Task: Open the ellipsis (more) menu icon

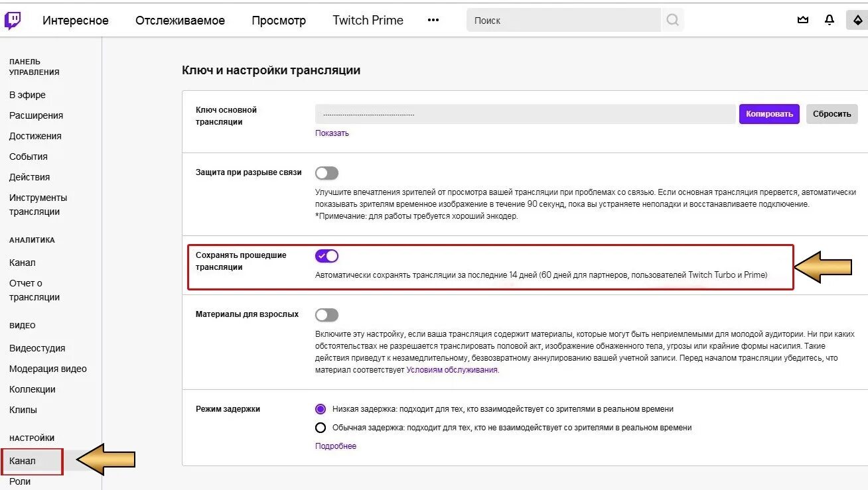Action: click(433, 20)
